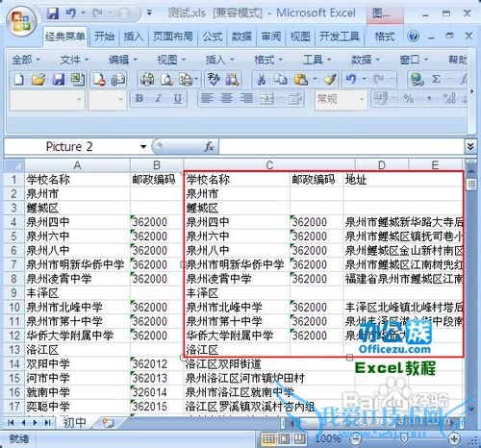481x448 pixels.
Task: Click the Save floppy icon in classic toolbar
Action: click(59, 80)
